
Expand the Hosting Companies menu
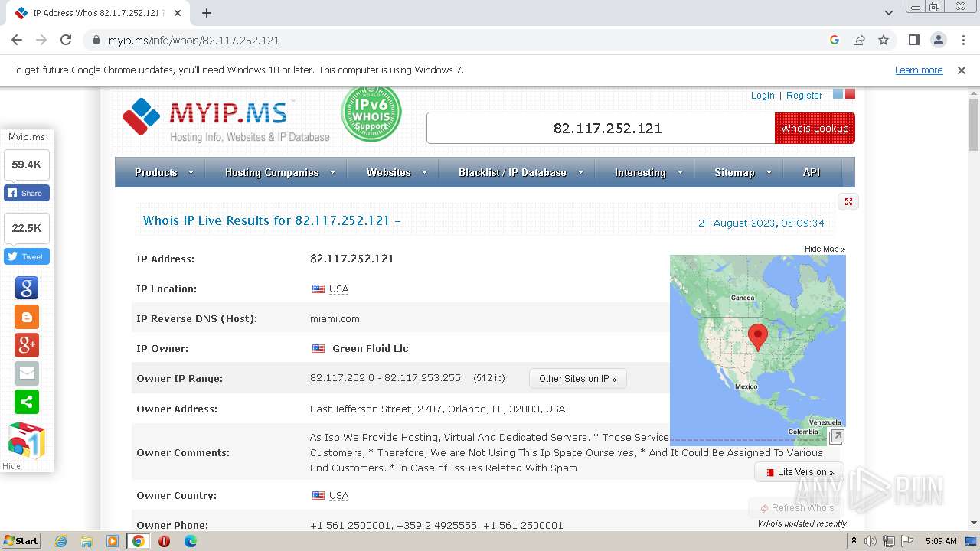point(280,172)
